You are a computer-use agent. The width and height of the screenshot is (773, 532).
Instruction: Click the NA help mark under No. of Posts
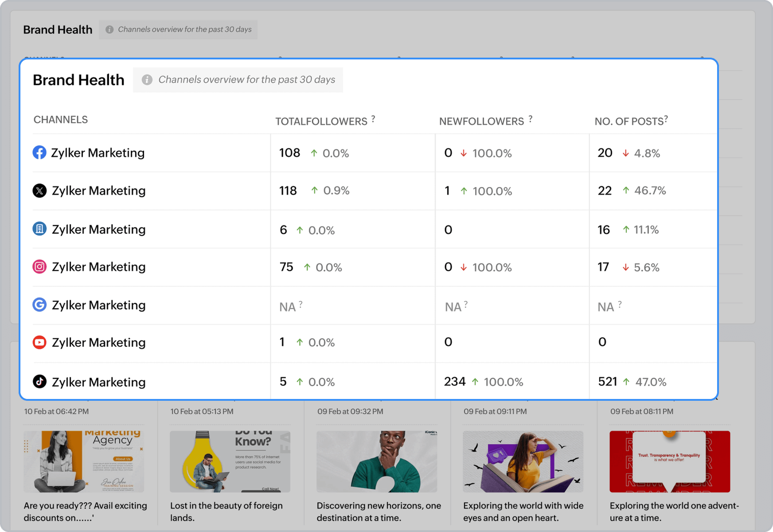620,304
